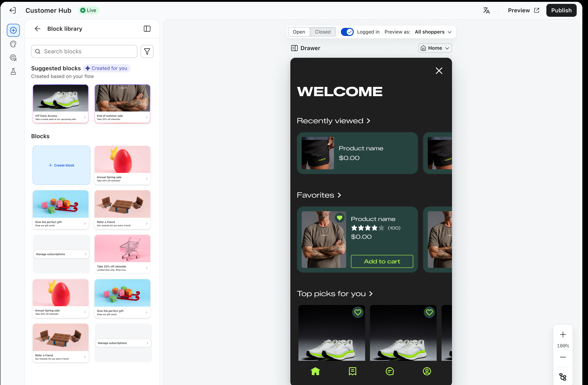The width and height of the screenshot is (588, 385).
Task: Tap the account profile icon in drawer navigation
Action: click(x=427, y=371)
